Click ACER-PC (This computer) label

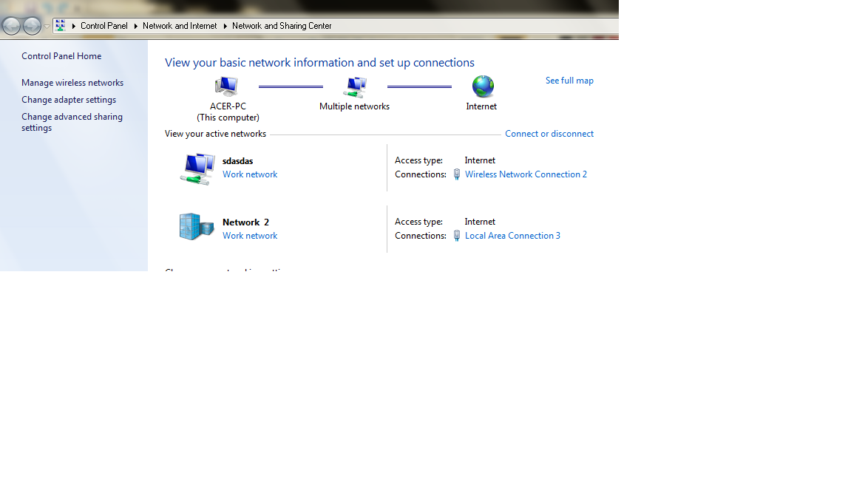pos(228,112)
